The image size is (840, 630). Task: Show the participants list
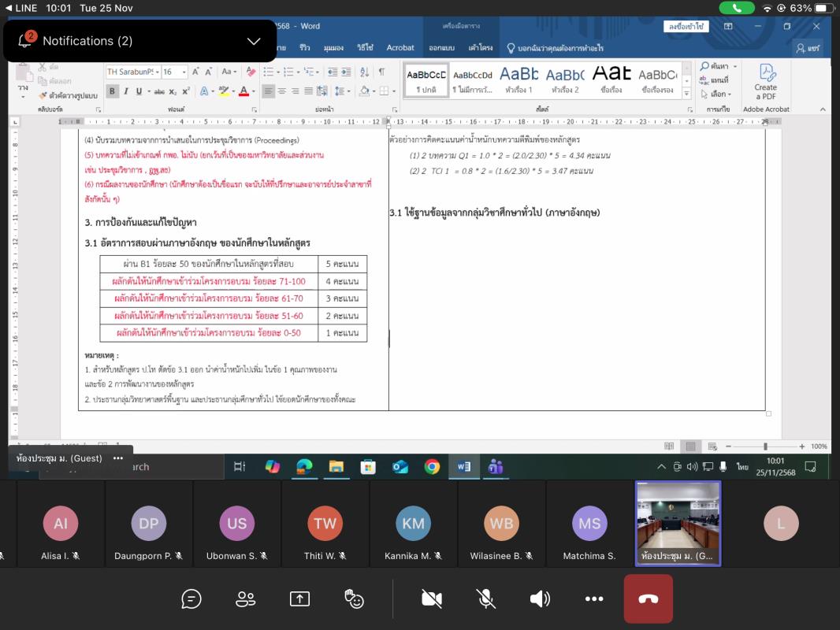point(245,599)
